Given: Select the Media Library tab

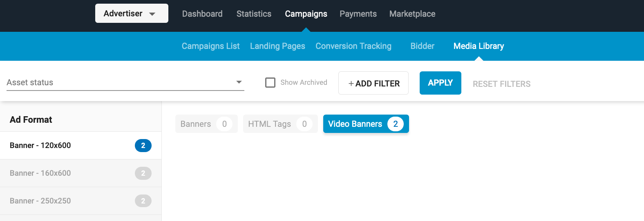Looking at the screenshot, I should click(479, 46).
